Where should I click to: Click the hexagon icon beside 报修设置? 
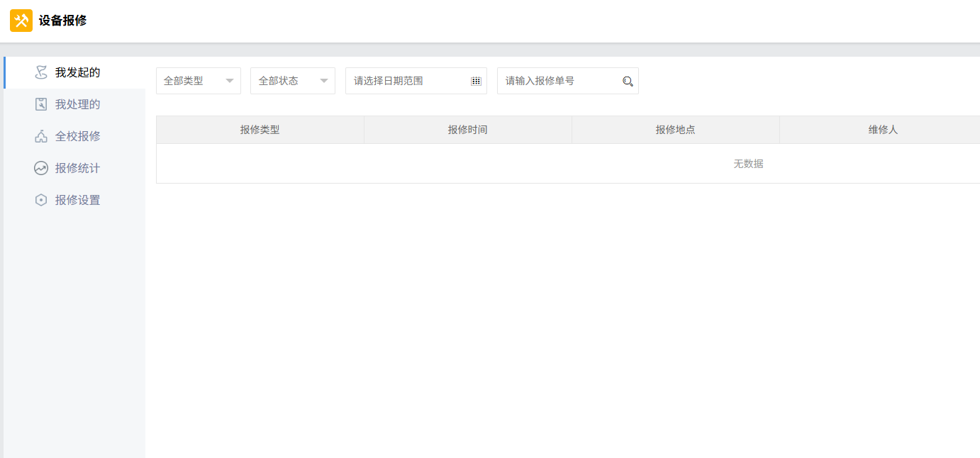coord(41,200)
